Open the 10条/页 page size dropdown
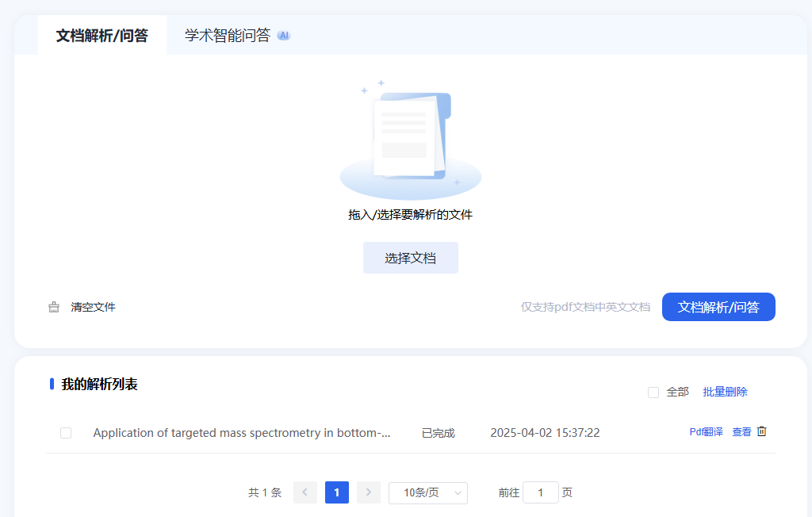Viewport: 812px width, 517px height. pyautogui.click(x=427, y=492)
